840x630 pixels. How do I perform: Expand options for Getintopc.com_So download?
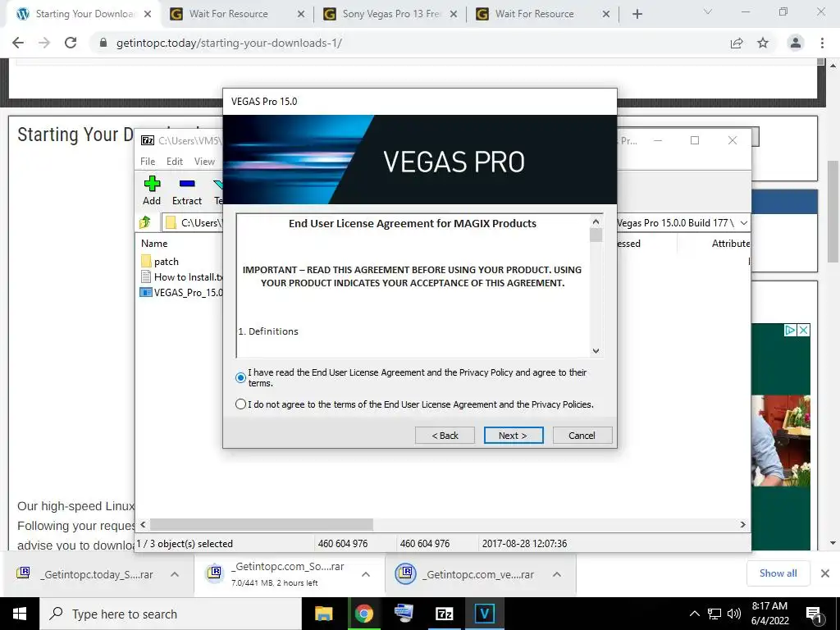coord(366,574)
